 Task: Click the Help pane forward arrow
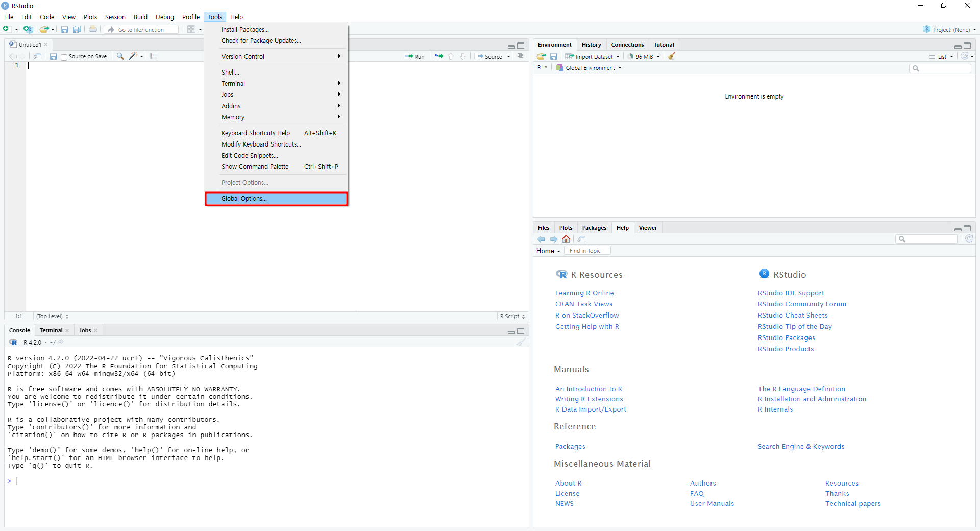click(554, 239)
